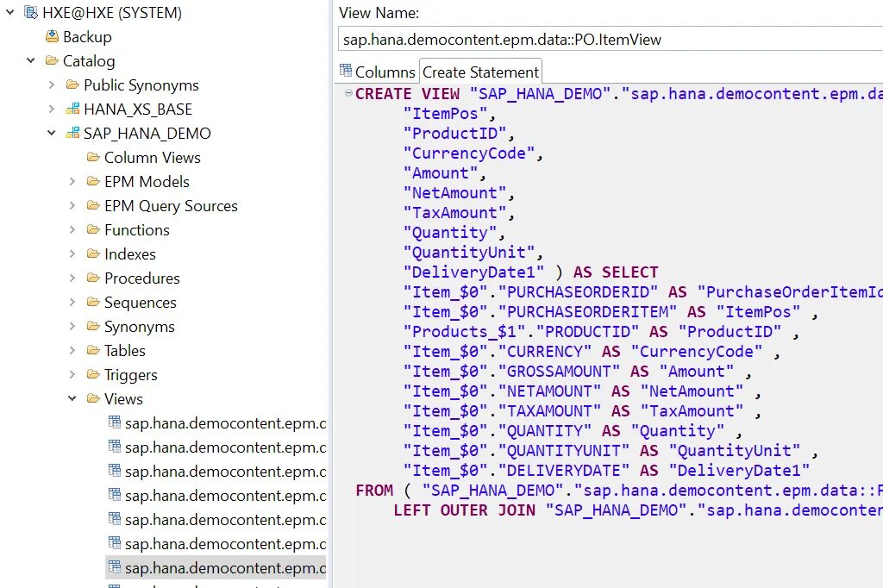Screen dimensions: 883x588
Task: Collapse the CREATE VIEW code fold
Action: (x=348, y=93)
